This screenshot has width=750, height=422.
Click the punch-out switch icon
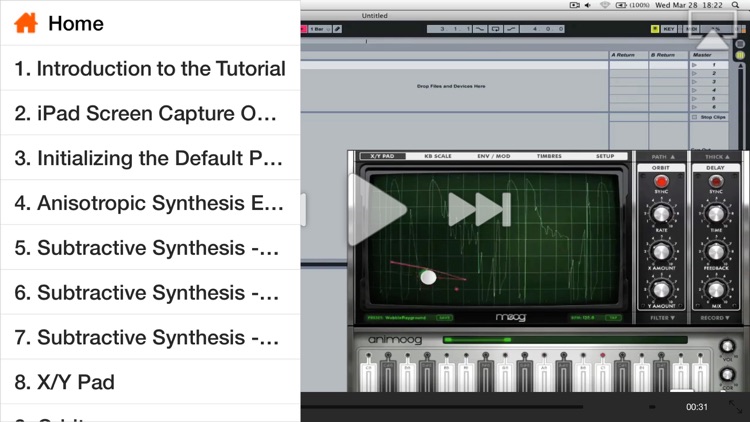point(511,29)
